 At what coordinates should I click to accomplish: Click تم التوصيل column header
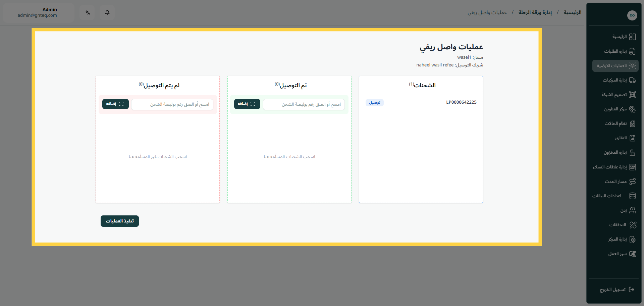[x=290, y=85]
